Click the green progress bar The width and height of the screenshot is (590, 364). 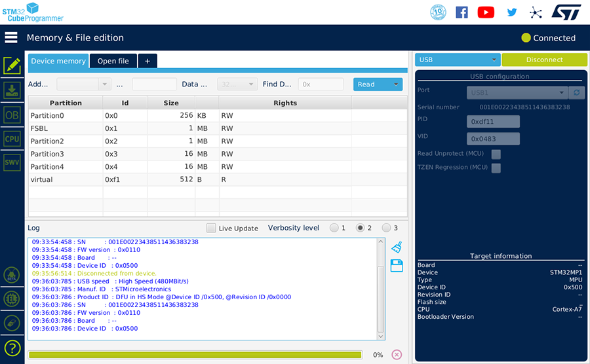pos(195,355)
